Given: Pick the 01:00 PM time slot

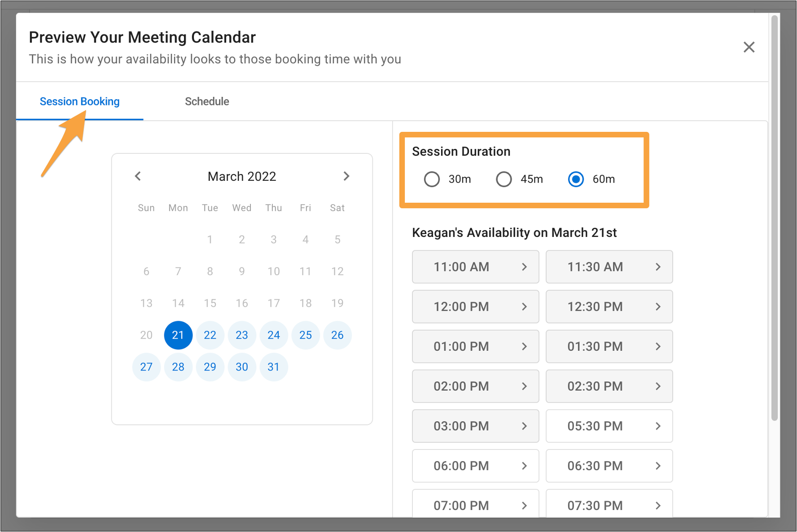Looking at the screenshot, I should point(475,346).
